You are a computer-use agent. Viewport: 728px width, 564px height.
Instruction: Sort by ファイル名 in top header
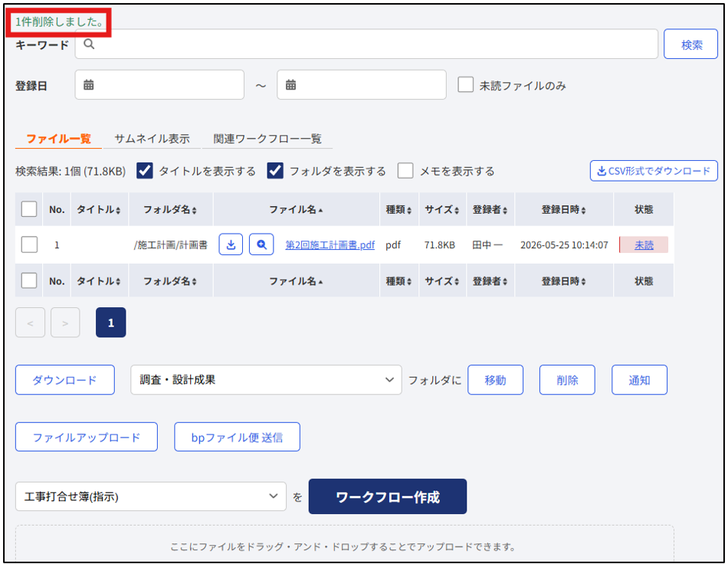tap(297, 210)
